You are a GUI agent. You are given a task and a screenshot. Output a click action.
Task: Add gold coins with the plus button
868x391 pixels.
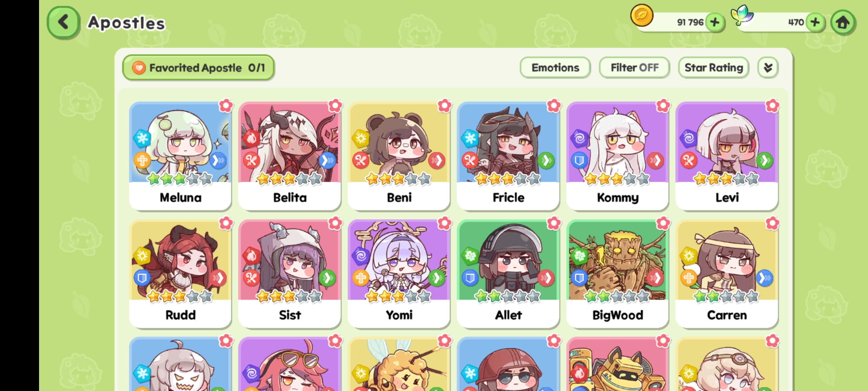pyautogui.click(x=715, y=22)
